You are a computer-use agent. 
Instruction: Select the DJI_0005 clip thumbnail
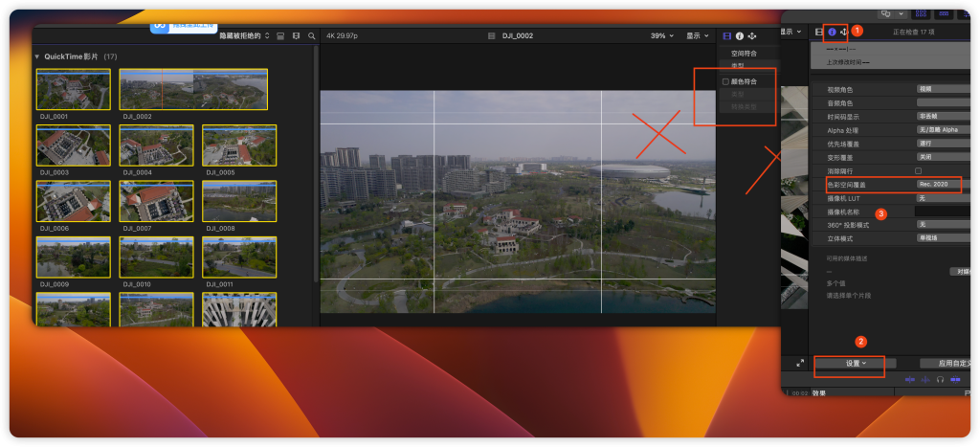[x=239, y=145]
